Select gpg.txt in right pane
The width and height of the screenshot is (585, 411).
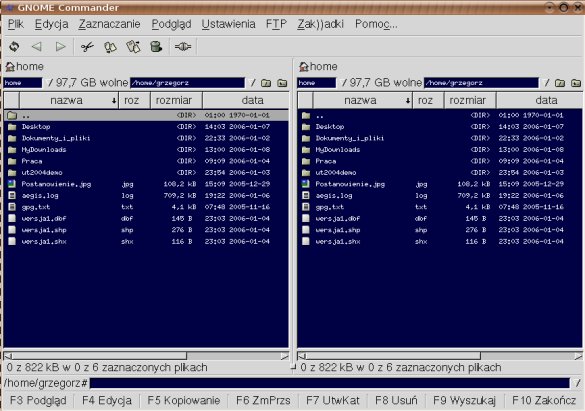coord(439,207)
